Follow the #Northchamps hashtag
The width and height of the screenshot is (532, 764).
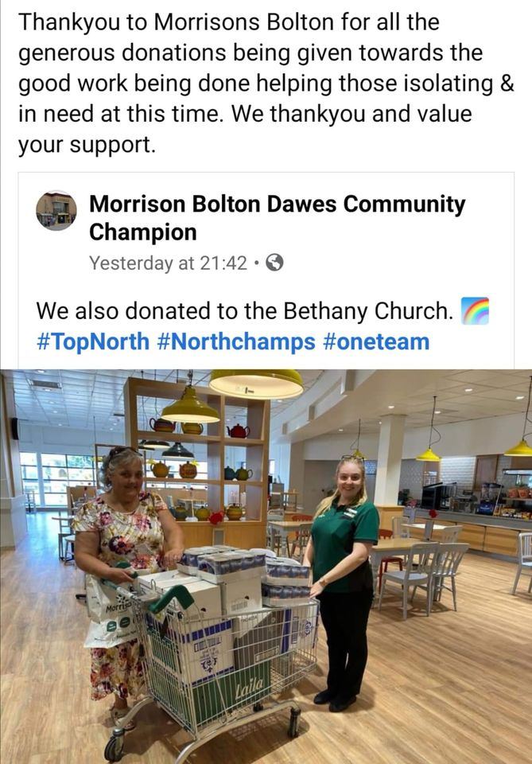click(236, 341)
